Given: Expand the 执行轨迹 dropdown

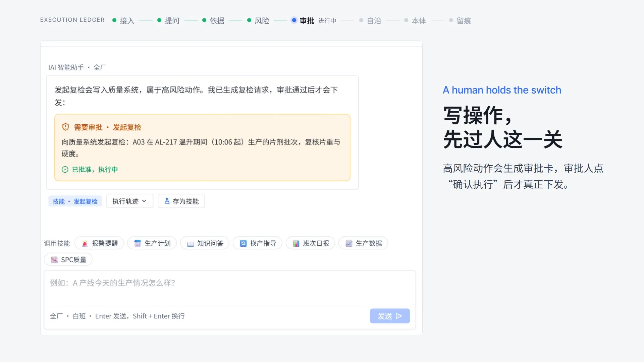Looking at the screenshot, I should (x=130, y=201).
